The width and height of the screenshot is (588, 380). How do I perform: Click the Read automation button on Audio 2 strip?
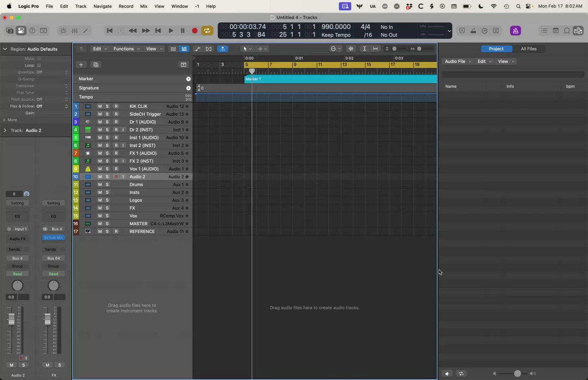click(17, 274)
